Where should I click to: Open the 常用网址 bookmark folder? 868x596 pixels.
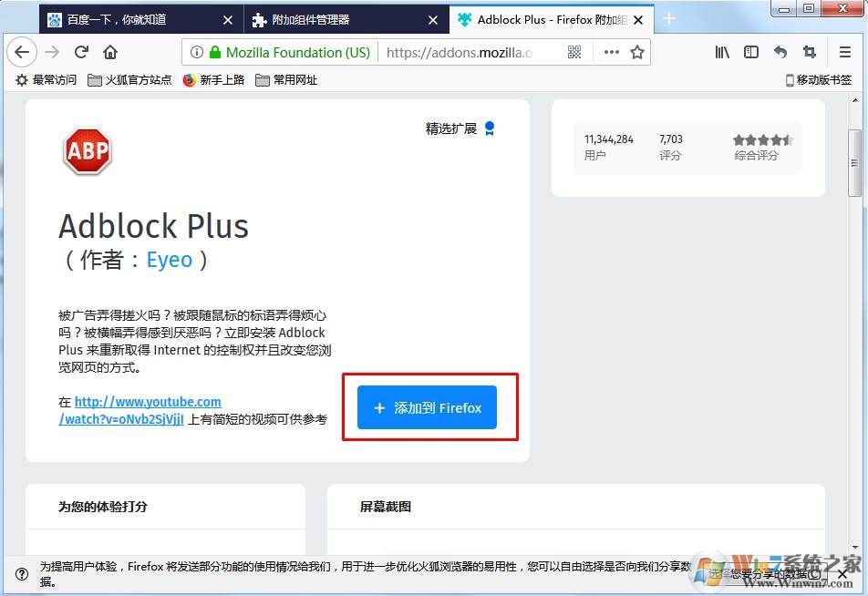click(x=286, y=80)
